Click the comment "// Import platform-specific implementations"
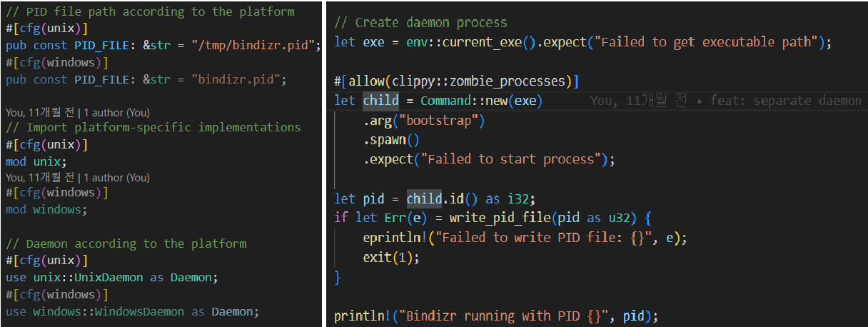Screen dimensions: 868x327 [153, 128]
